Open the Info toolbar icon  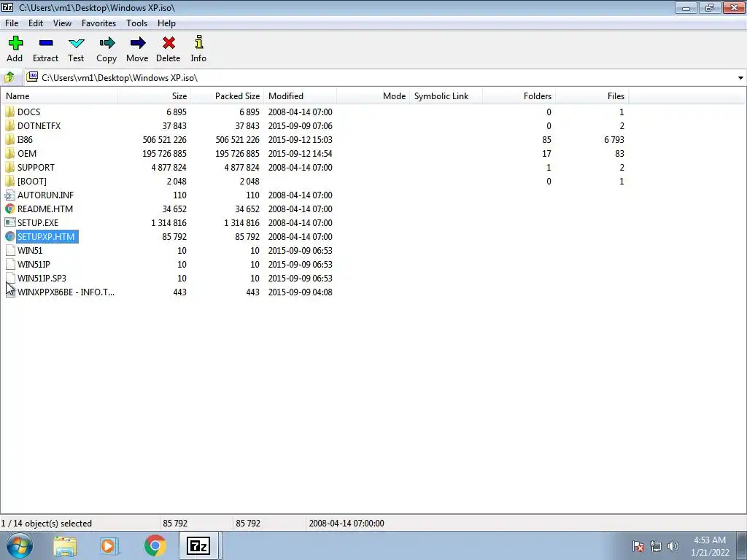click(x=198, y=42)
